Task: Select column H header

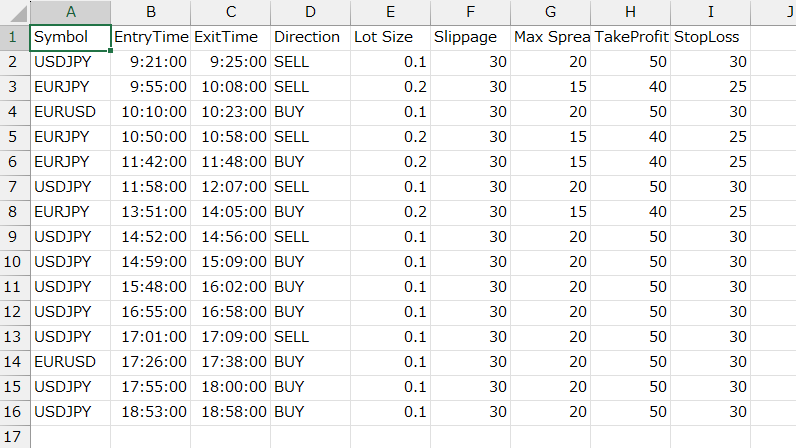Action: [x=630, y=12]
